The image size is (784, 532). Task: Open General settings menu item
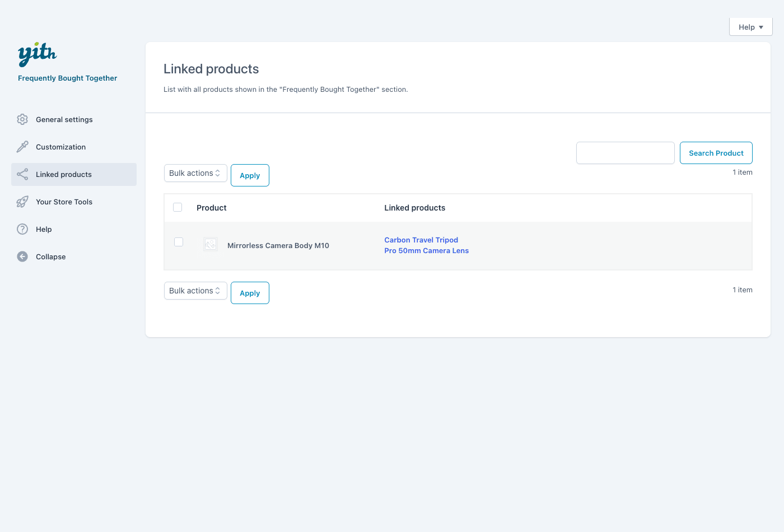tap(74, 119)
